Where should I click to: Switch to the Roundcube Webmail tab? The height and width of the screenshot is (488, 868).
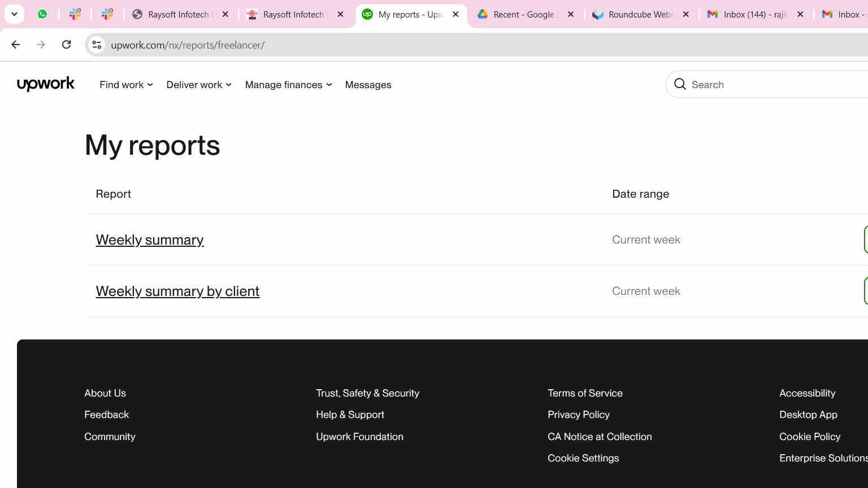point(640,14)
